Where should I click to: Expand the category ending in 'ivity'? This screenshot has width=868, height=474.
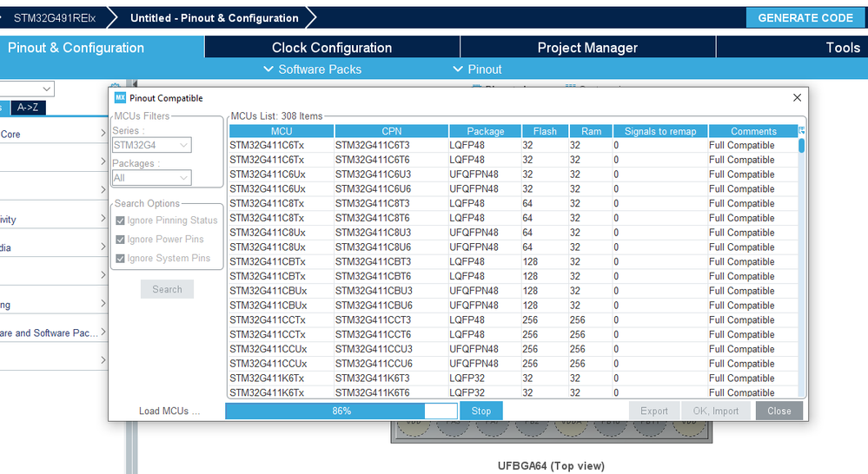pyautogui.click(x=103, y=219)
